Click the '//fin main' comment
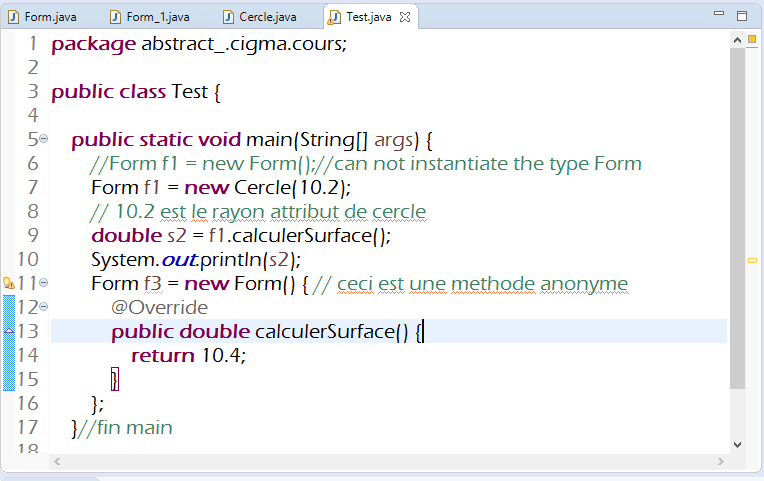764x481 pixels. click(125, 427)
